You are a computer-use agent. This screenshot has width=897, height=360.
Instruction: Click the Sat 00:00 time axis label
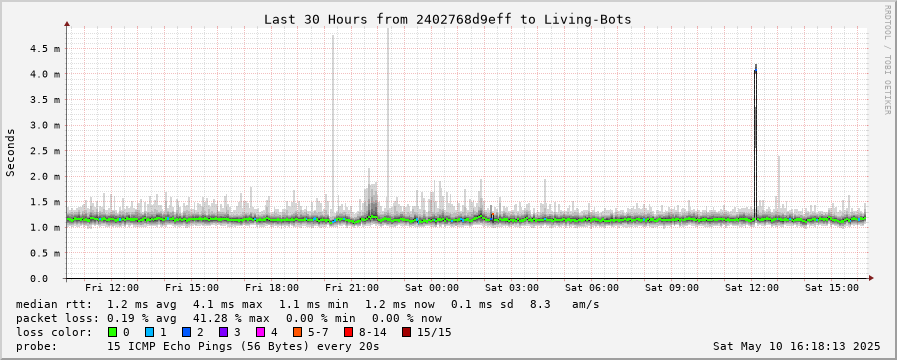[x=431, y=288]
